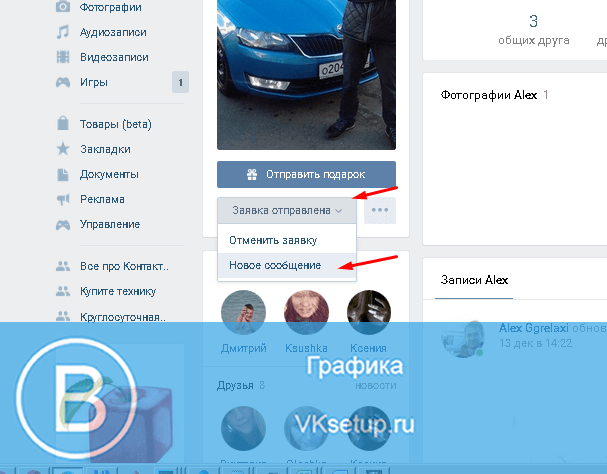Open the Купите технику group

click(x=118, y=291)
